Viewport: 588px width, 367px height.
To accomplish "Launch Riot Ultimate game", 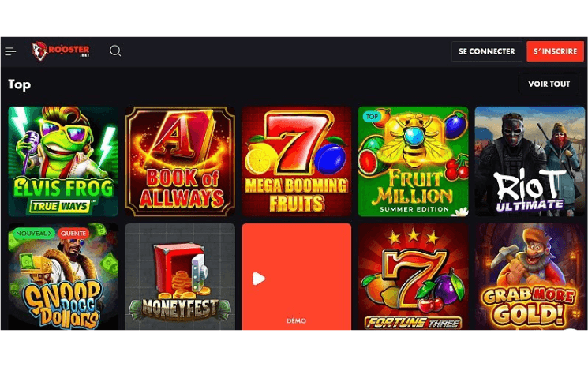I will [530, 162].
